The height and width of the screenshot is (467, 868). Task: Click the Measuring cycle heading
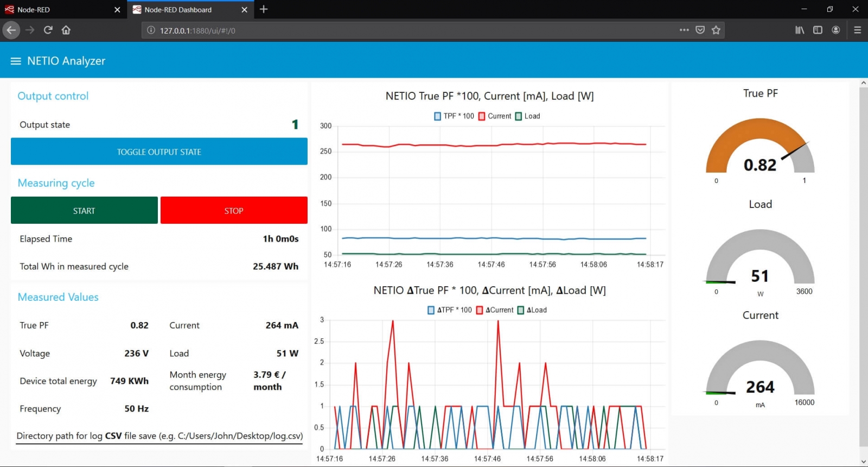(x=56, y=183)
